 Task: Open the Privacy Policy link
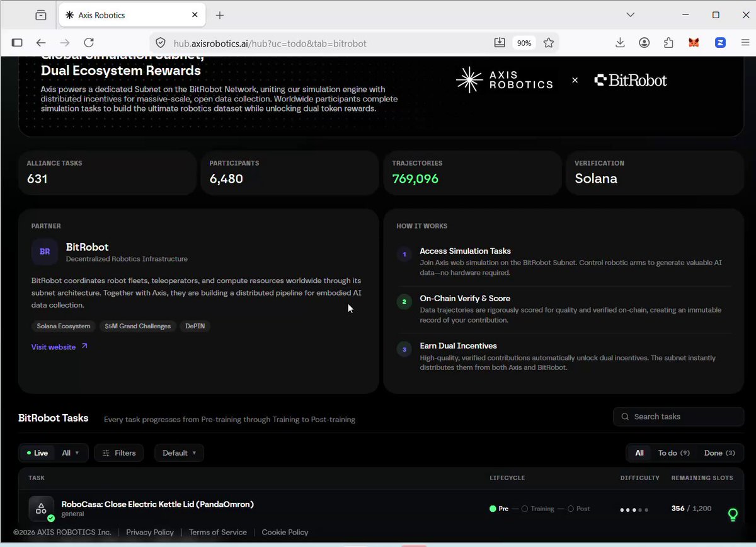[x=150, y=533]
